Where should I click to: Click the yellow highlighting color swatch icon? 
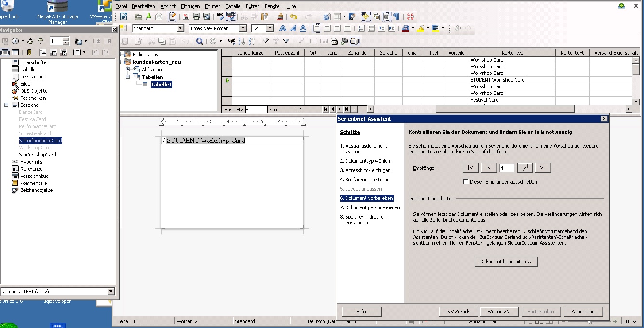click(420, 28)
